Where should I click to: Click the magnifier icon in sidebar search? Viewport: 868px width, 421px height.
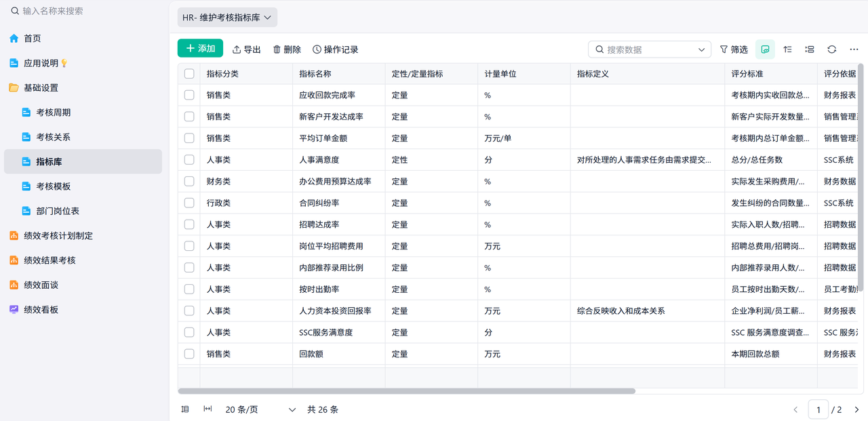tap(15, 11)
